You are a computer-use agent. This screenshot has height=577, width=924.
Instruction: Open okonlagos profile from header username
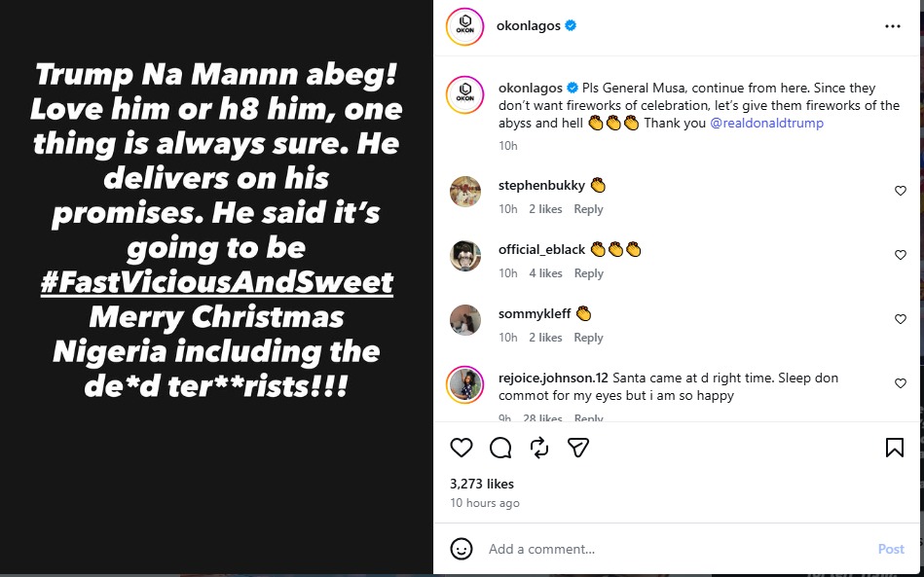pyautogui.click(x=528, y=26)
